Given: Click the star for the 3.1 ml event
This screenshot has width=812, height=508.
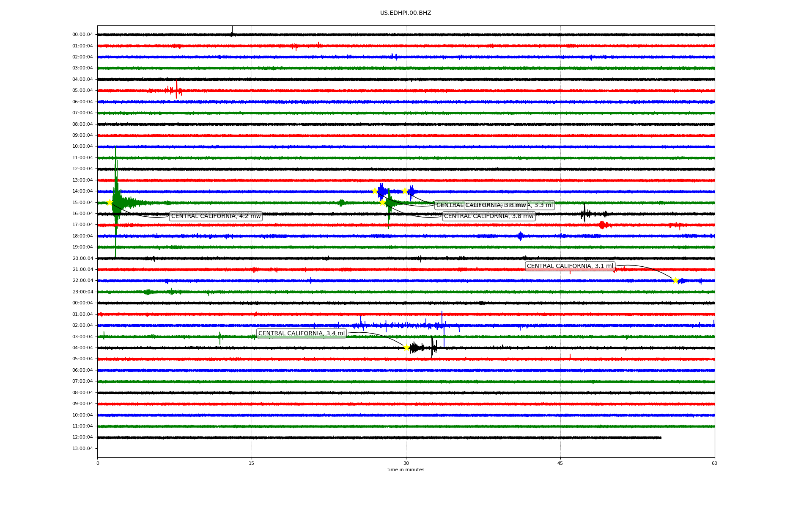Looking at the screenshot, I should pos(675,280).
